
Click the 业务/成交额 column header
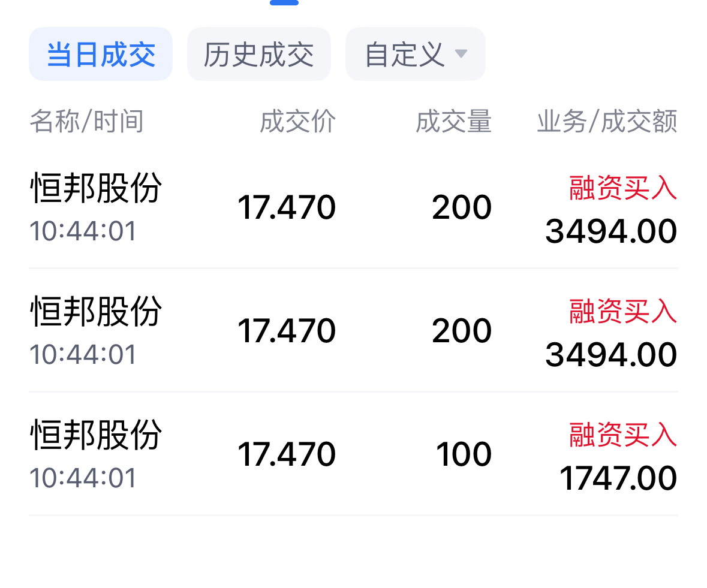(x=607, y=122)
